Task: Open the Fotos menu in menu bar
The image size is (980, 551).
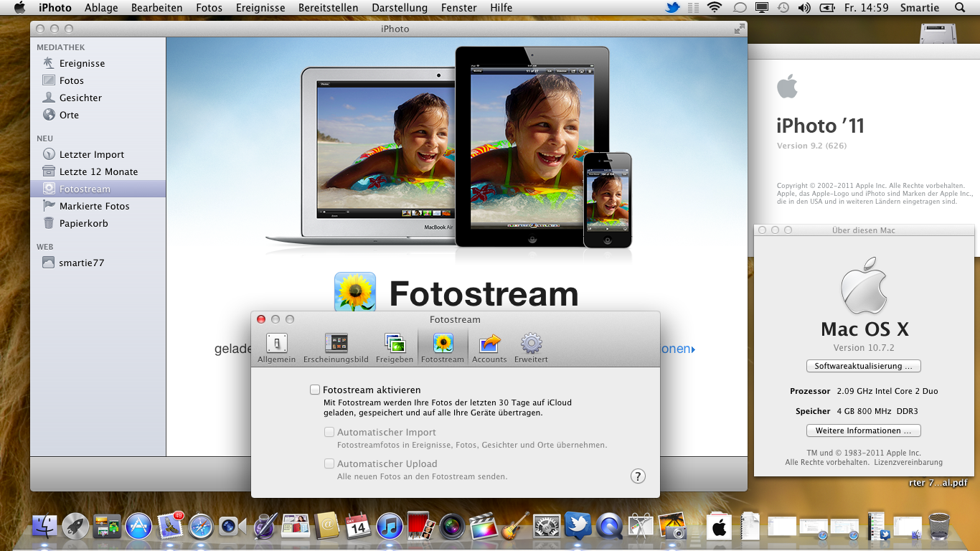Action: click(209, 8)
